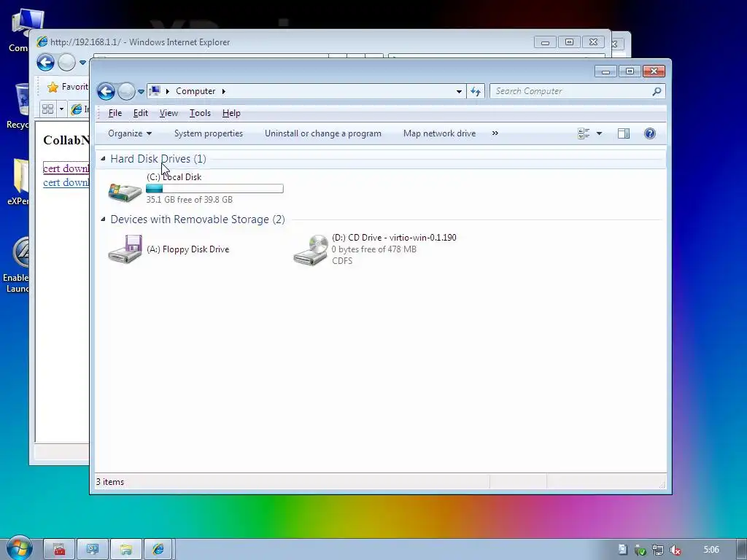Click the magnifier icon in Search Computer

coord(657,91)
